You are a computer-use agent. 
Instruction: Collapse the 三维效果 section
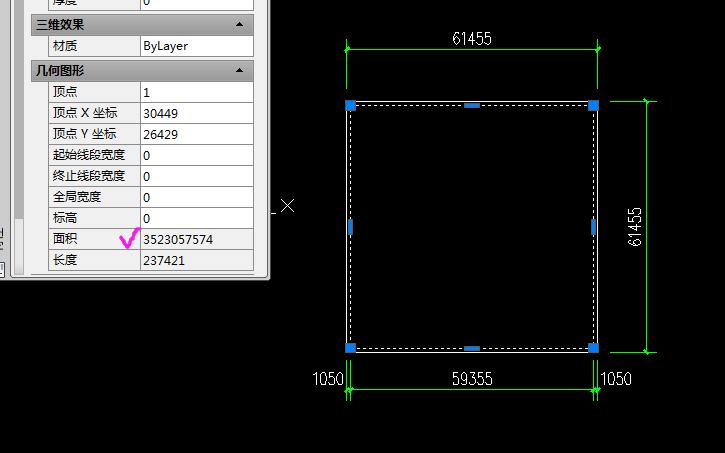240,24
